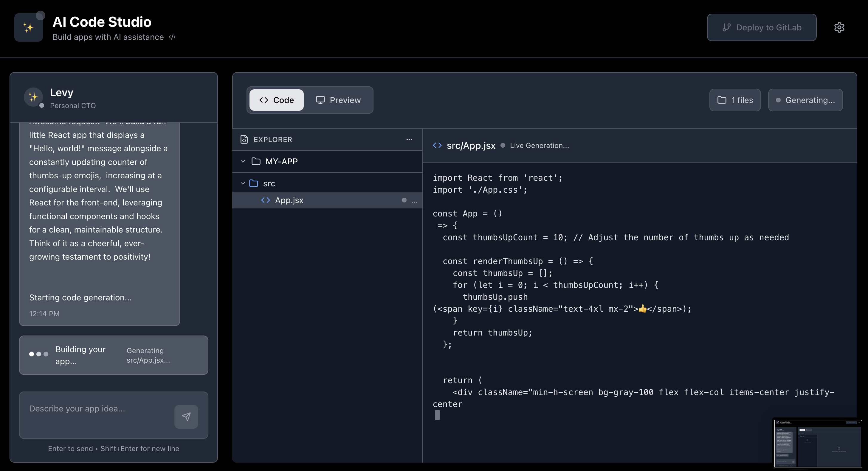Collapse the src folder chevron
Image resolution: width=868 pixels, height=471 pixels.
coord(243,183)
